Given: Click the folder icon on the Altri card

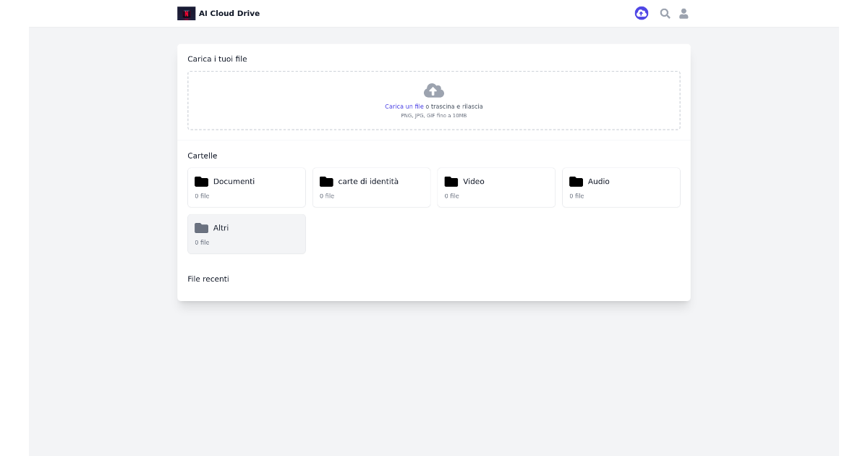Looking at the screenshot, I should point(203,227).
